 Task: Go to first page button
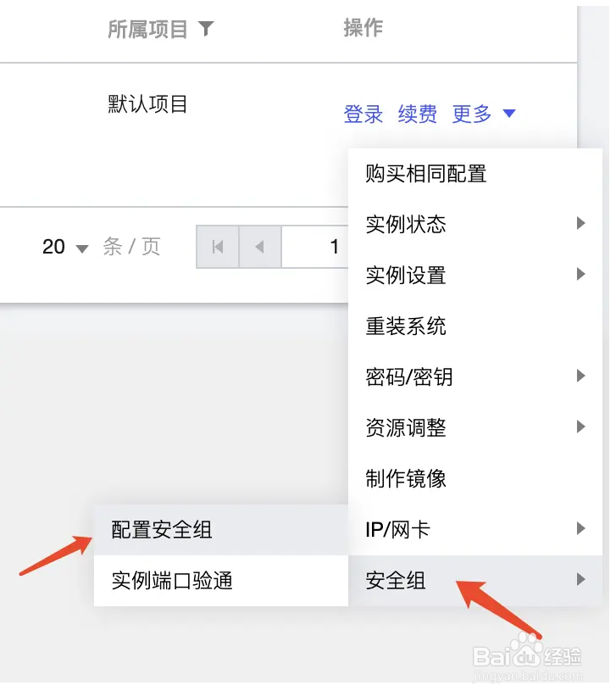coord(218,247)
